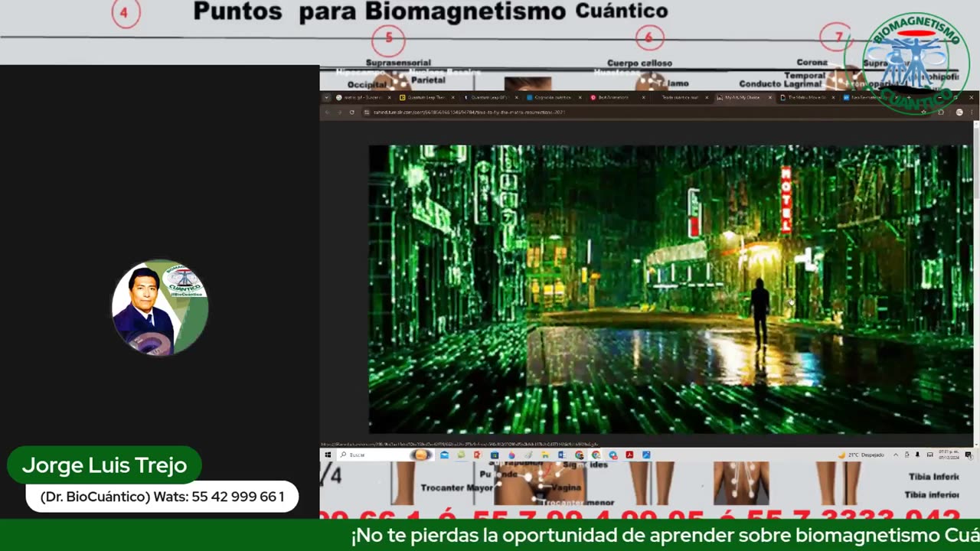
Task: Close the 'Best Animations' tab
Action: coord(643,97)
